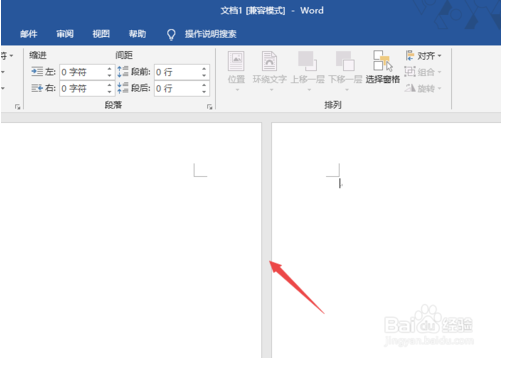Click the spacing after (段后) icon
The width and height of the screenshot is (513, 375).
[x=123, y=88]
